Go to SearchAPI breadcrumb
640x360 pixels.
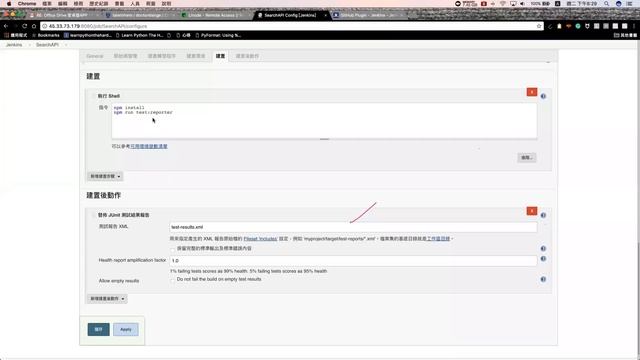pyautogui.click(x=47, y=44)
